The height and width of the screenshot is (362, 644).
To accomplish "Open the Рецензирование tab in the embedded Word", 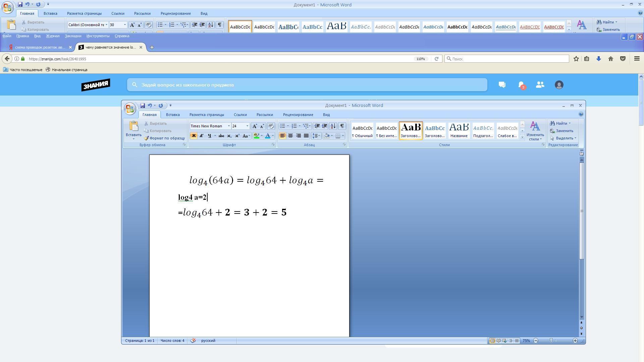I will [298, 115].
